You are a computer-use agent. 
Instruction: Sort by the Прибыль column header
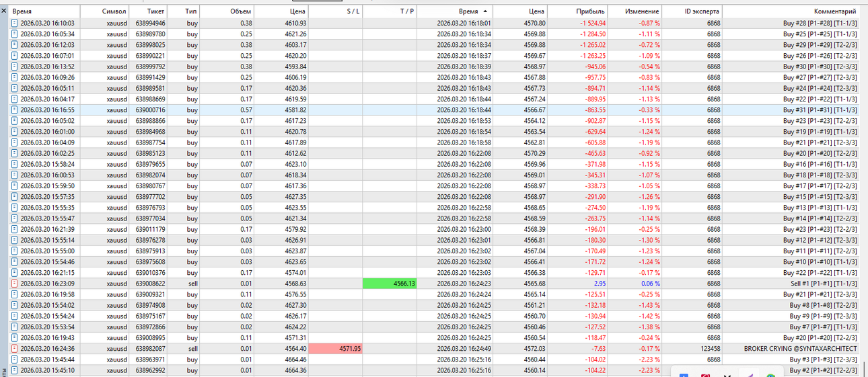click(x=577, y=11)
